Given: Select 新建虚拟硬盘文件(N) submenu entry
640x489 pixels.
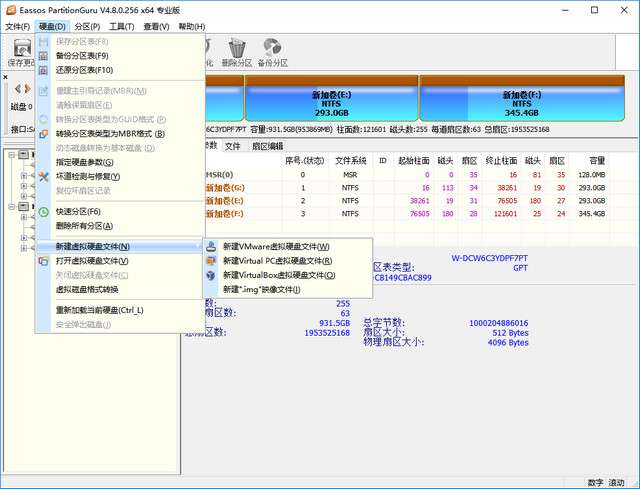Looking at the screenshot, I should 119,247.
